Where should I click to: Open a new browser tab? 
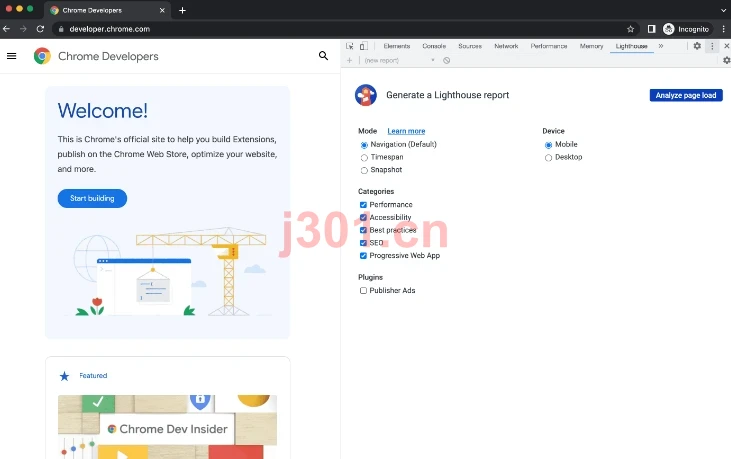(x=182, y=10)
